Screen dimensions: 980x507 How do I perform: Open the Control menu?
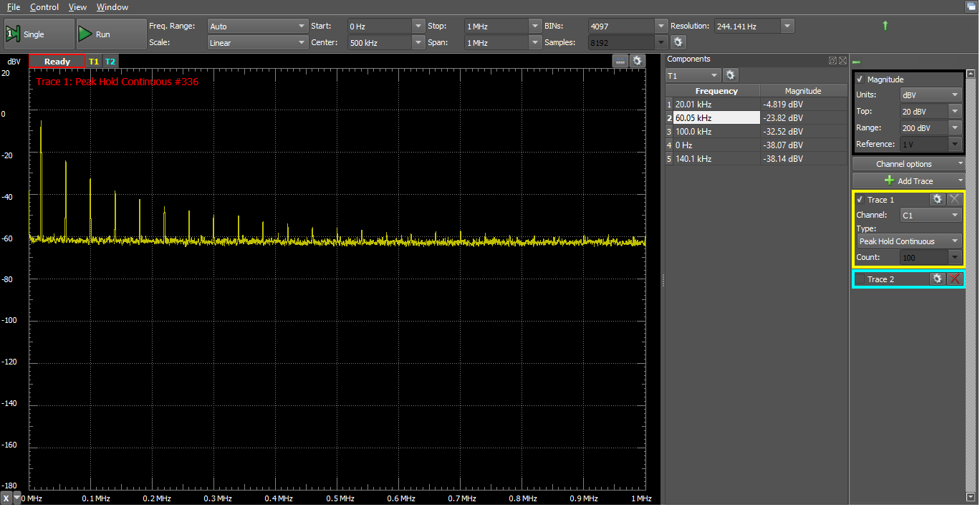(x=44, y=7)
